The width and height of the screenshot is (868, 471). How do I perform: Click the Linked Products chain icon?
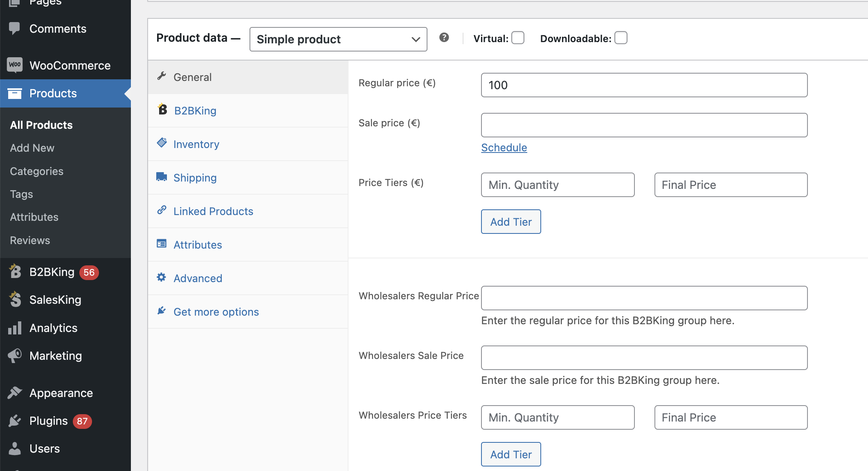pyautogui.click(x=162, y=210)
